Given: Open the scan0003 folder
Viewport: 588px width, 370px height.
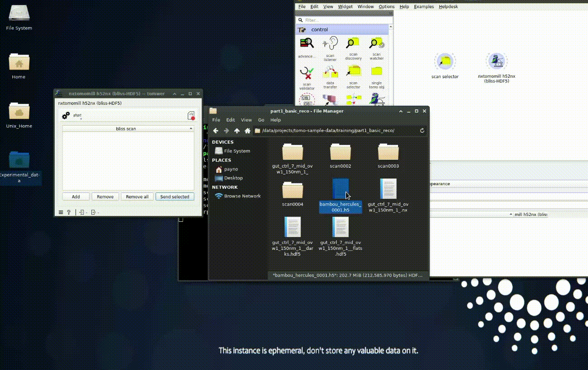Looking at the screenshot, I should (389, 155).
